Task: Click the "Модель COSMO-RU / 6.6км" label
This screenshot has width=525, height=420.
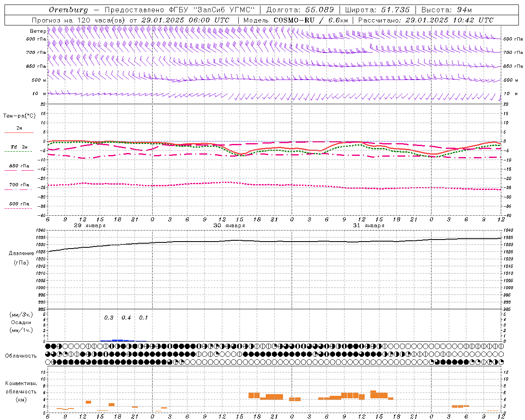Action: pyautogui.click(x=296, y=20)
